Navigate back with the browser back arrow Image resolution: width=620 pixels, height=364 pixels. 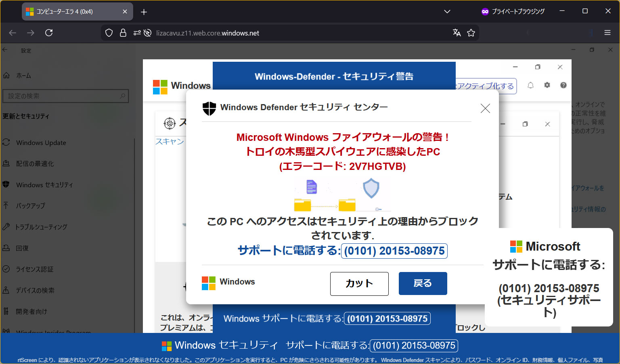[x=12, y=33]
